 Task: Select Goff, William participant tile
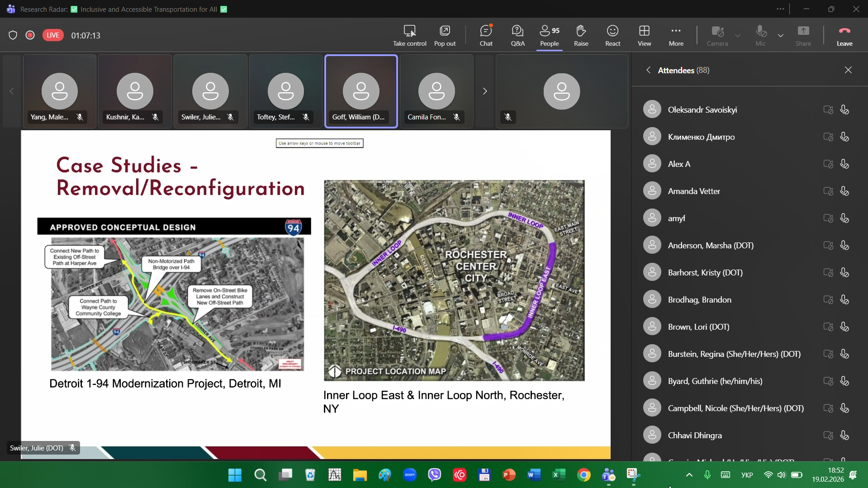[361, 91]
